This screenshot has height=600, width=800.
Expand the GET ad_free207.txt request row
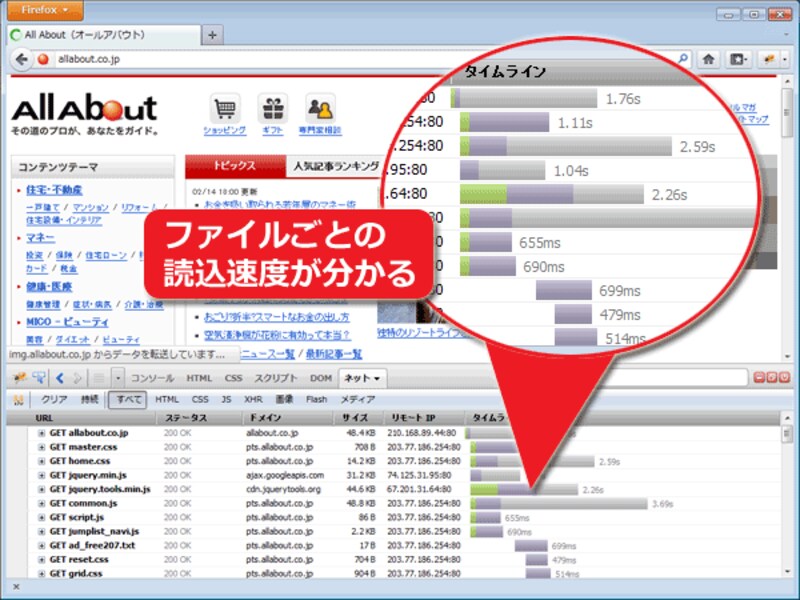pos(41,545)
